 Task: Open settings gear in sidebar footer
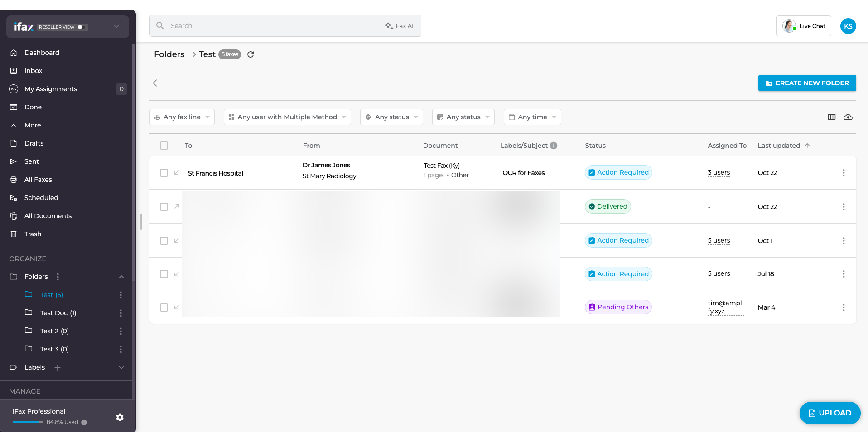click(120, 417)
